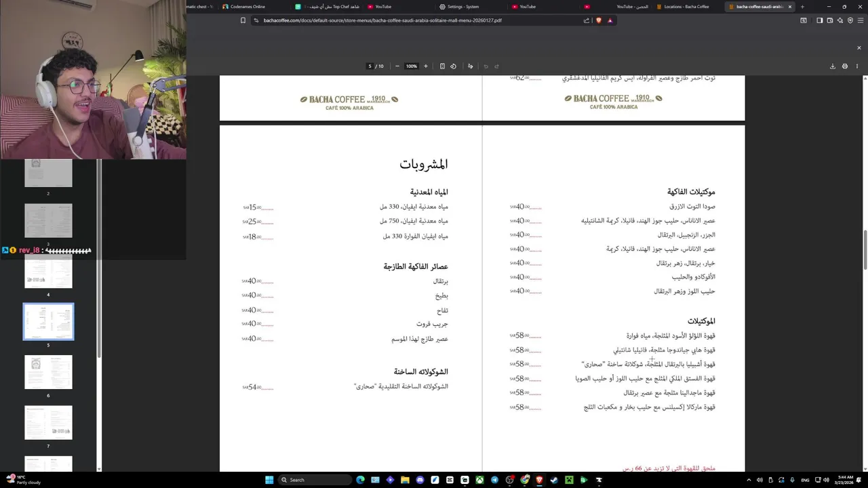Close the overlay with X below browser toolbar
The width and height of the screenshot is (868, 488).
click(x=859, y=47)
